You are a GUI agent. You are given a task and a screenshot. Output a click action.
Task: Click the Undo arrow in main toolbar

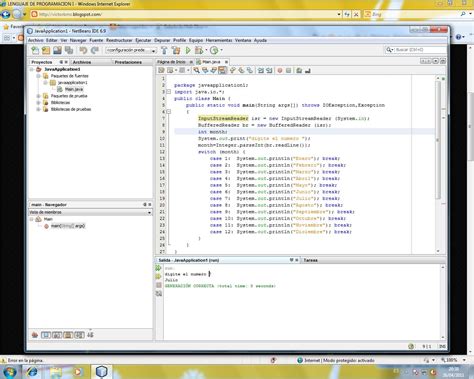pyautogui.click(x=83, y=50)
